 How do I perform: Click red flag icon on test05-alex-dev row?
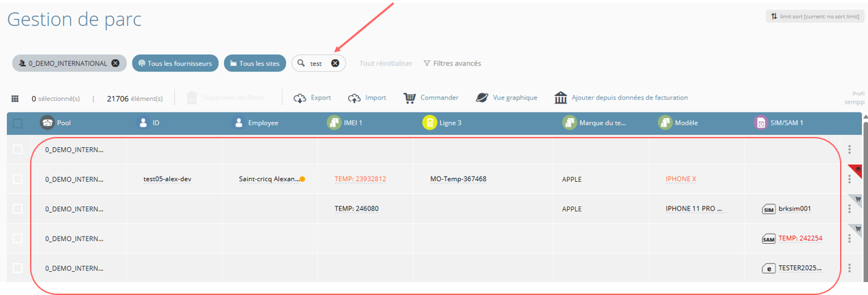[x=855, y=169]
